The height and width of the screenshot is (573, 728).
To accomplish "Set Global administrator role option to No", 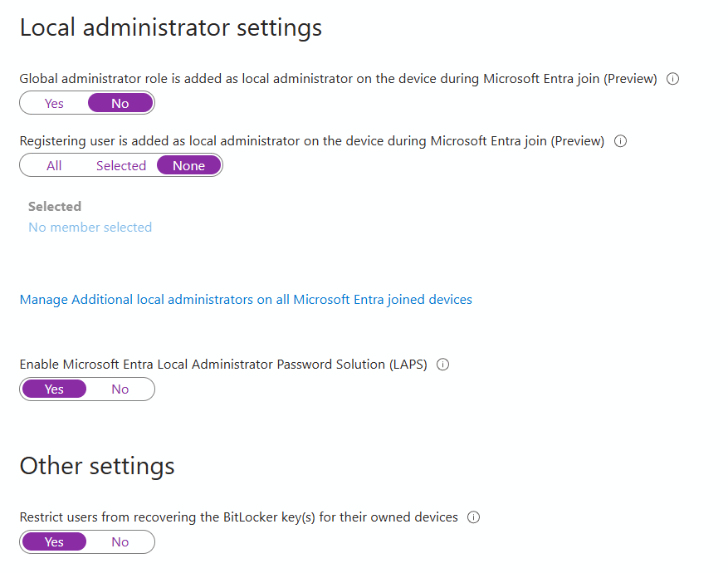I will coord(120,103).
